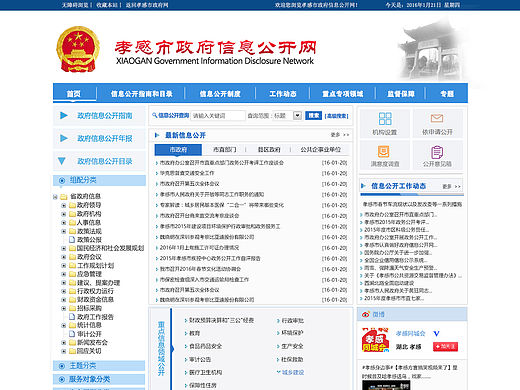Viewport: 520px width, 390px height.
Task: Click the Weibo logo icon
Action: (x=366, y=314)
